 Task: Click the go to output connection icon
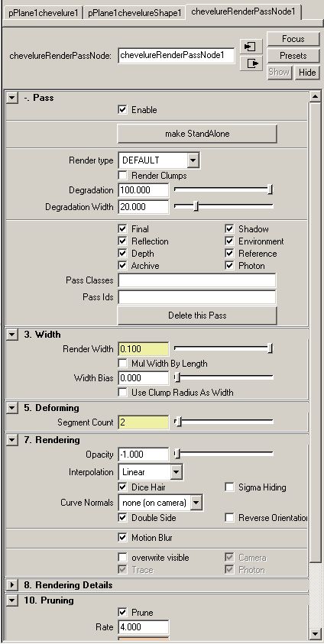[251, 63]
